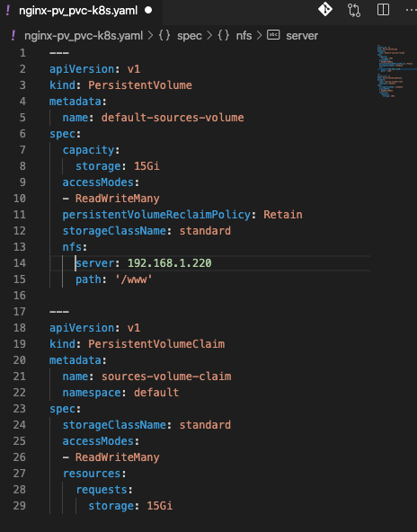
Task: Click 'spec' key on line 6
Action: pyautogui.click(x=62, y=134)
